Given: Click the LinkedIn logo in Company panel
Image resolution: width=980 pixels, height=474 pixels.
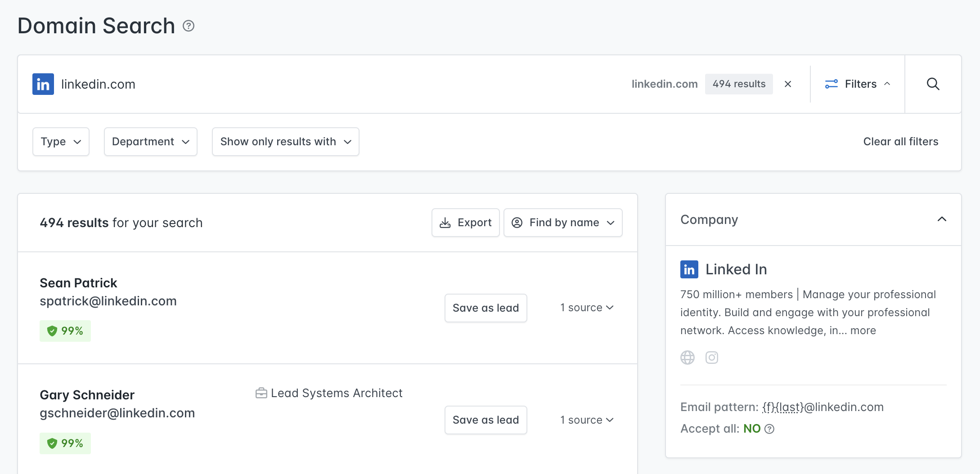Looking at the screenshot, I should point(689,269).
